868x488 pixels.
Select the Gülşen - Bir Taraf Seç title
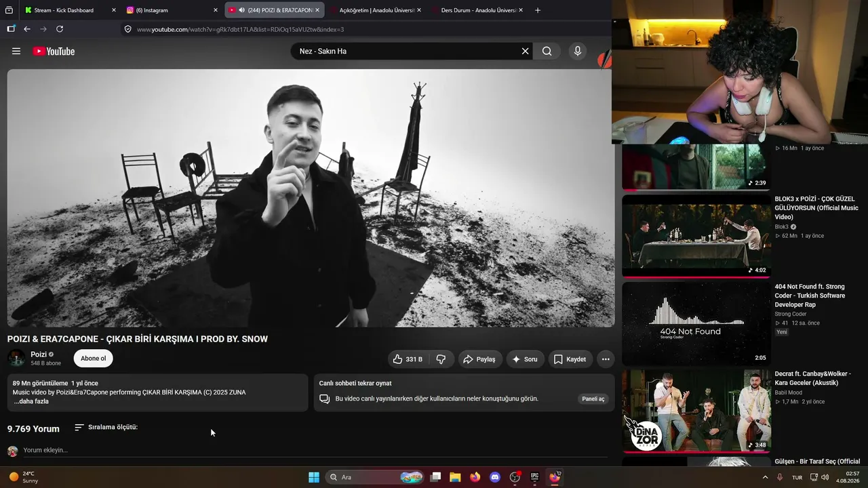click(x=817, y=462)
